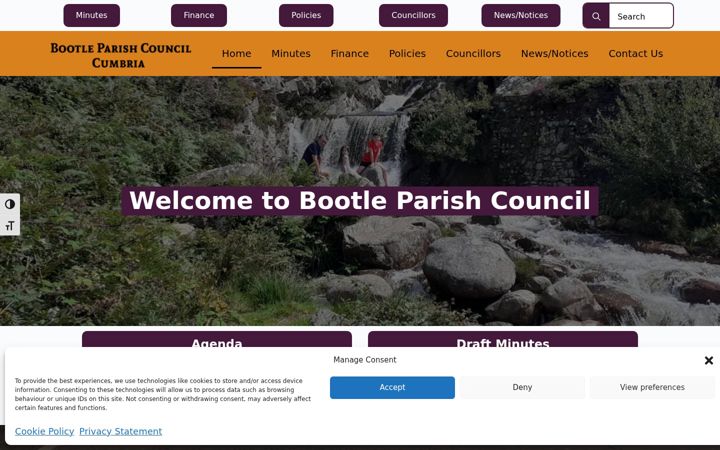Open the Privacy Statement link
Viewport: 720px width, 450px height.
pos(120,432)
